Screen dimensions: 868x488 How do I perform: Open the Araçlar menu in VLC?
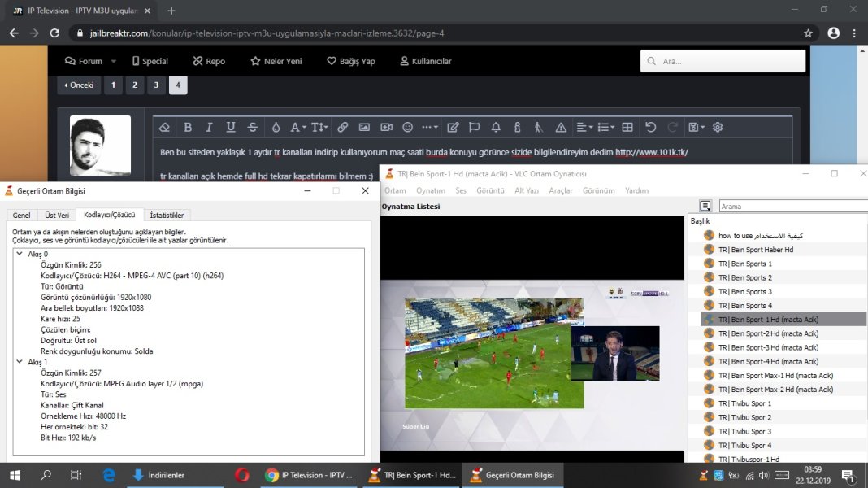pos(561,190)
